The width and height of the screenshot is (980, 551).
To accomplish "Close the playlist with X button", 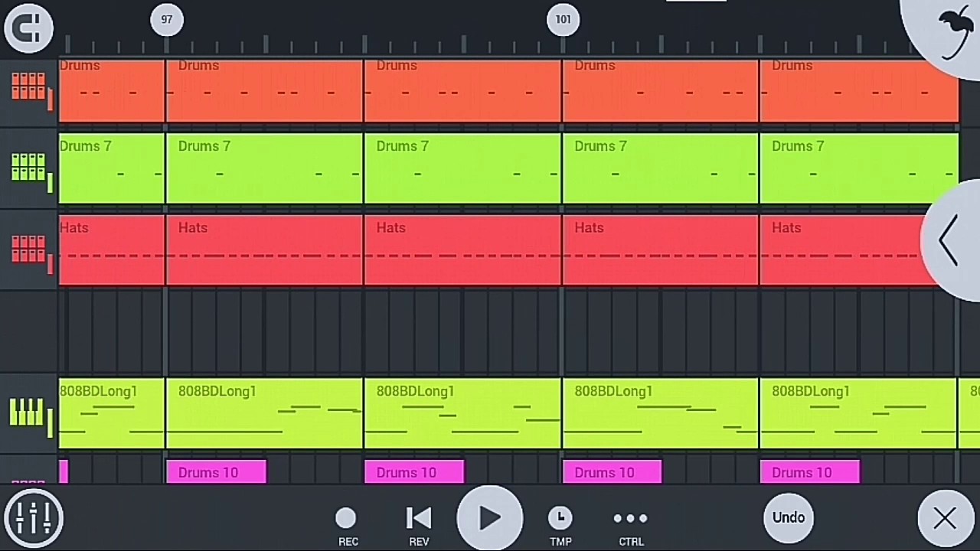I will (x=945, y=518).
